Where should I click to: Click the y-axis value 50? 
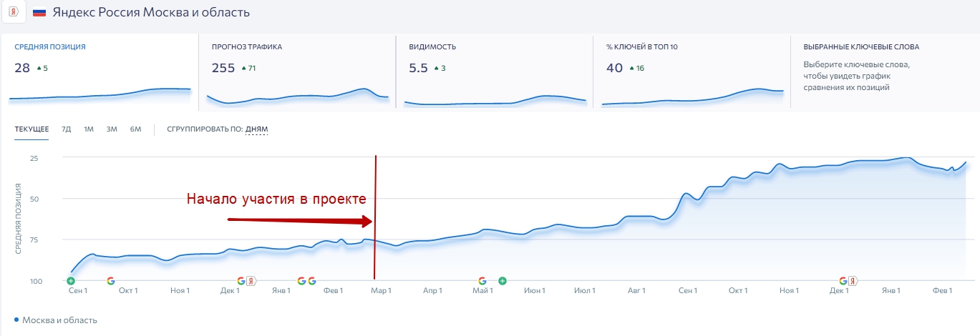pyautogui.click(x=34, y=198)
